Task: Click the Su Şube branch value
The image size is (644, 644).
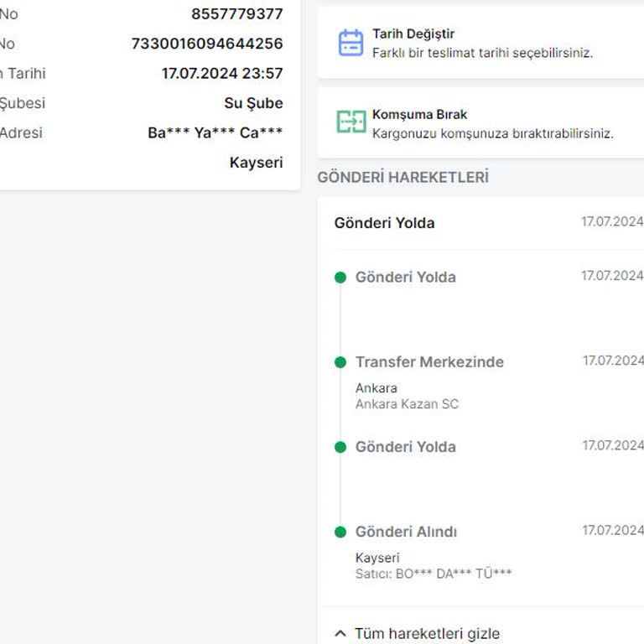Action: tap(253, 103)
